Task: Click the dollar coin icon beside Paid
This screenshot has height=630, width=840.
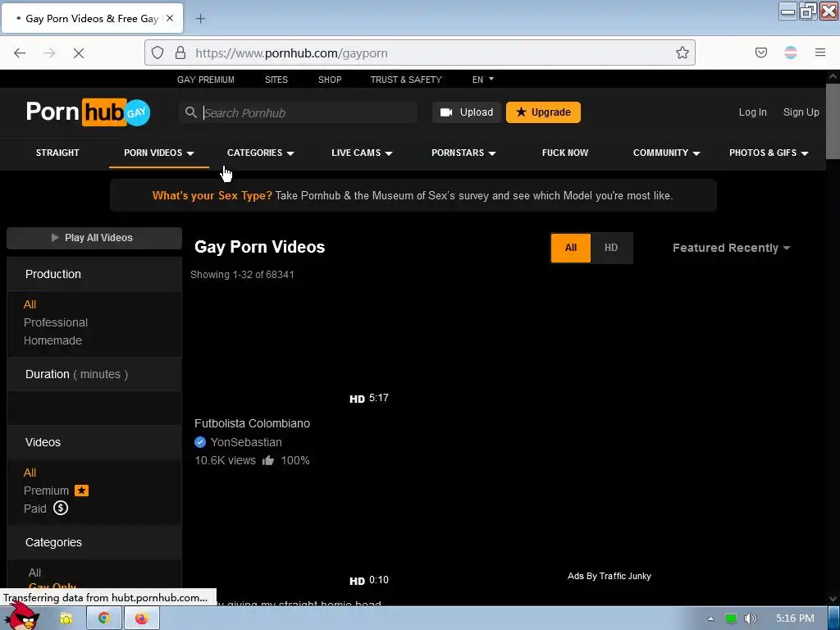Action: (61, 508)
